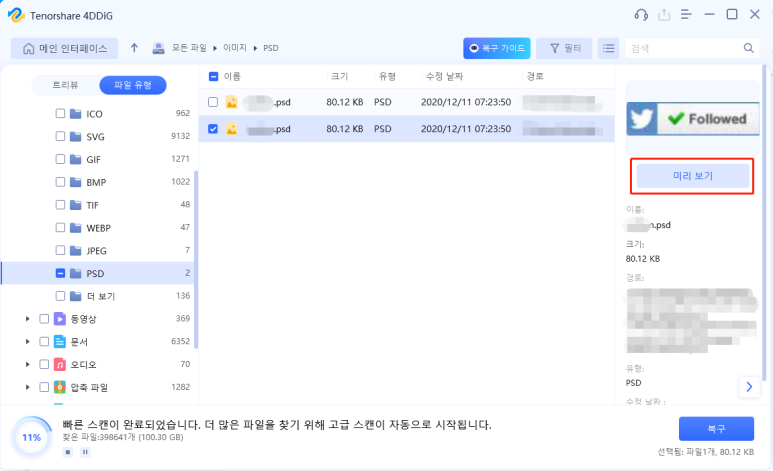773x471 pixels.
Task: Click the ICO folder icon
Action: coord(75,114)
